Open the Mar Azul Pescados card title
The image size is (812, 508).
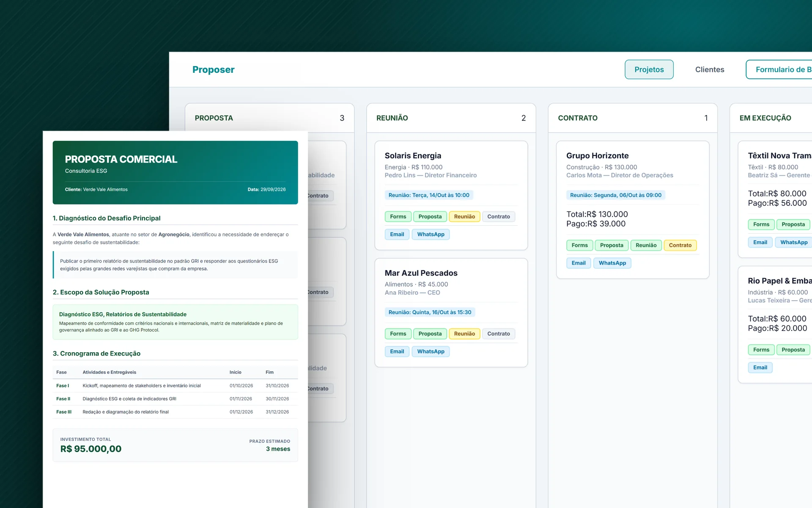click(x=421, y=273)
